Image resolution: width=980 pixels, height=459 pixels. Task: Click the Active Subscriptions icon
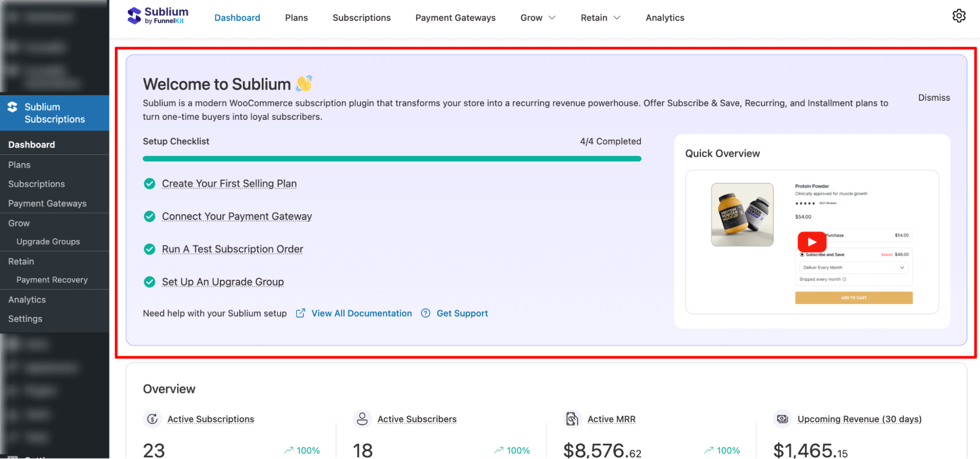152,419
